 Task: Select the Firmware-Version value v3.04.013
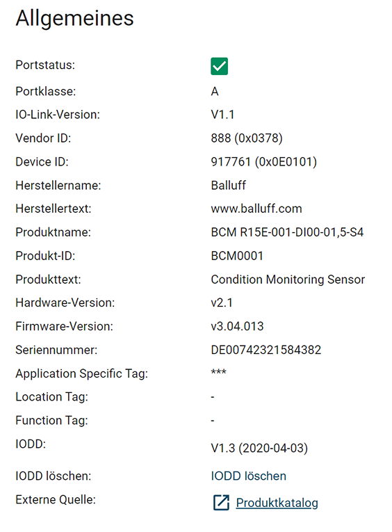(x=237, y=326)
